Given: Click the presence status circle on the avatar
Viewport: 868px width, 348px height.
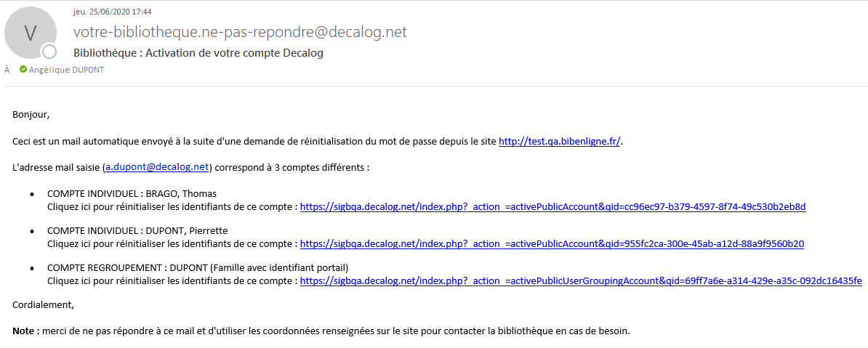Looking at the screenshot, I should click(49, 52).
